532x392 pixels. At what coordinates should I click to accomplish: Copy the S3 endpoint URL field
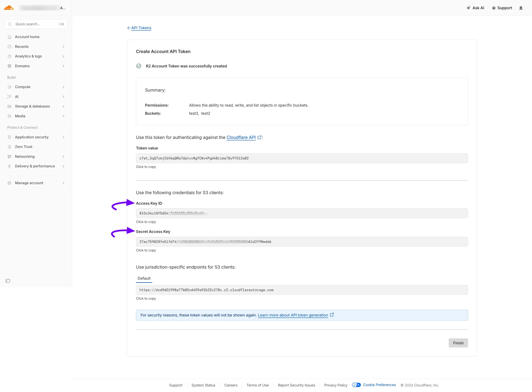[x=302, y=290]
